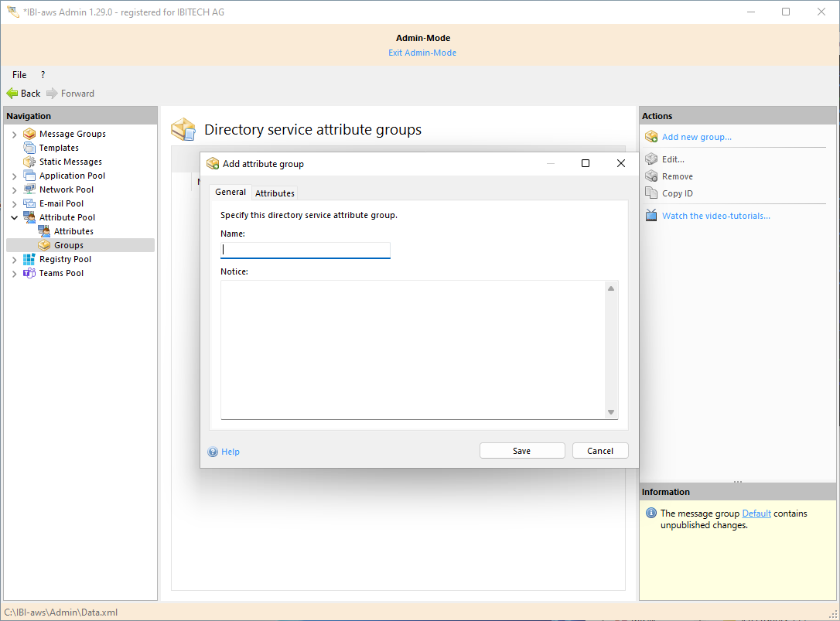The width and height of the screenshot is (840, 621).
Task: Focus the Name input field
Action: [x=306, y=250]
